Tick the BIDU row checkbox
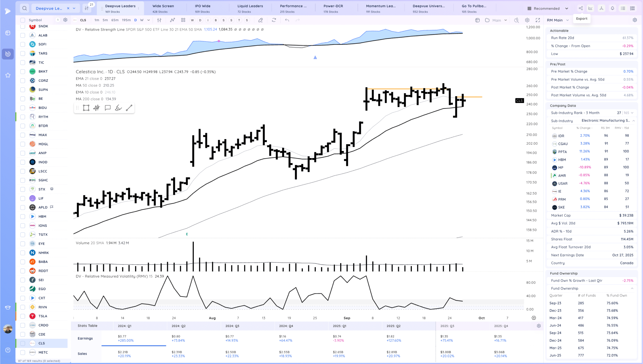The width and height of the screenshot is (643, 364). click(x=23, y=108)
